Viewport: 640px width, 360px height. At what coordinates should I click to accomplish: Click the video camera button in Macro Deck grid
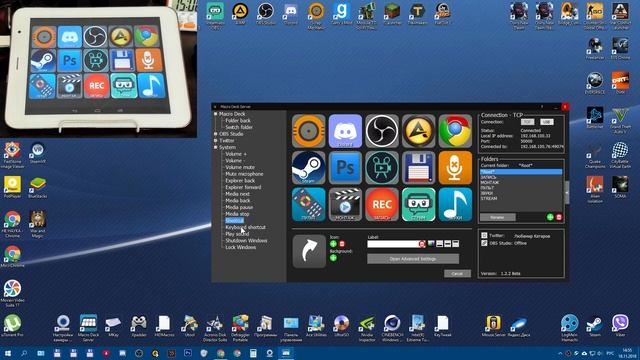click(382, 168)
